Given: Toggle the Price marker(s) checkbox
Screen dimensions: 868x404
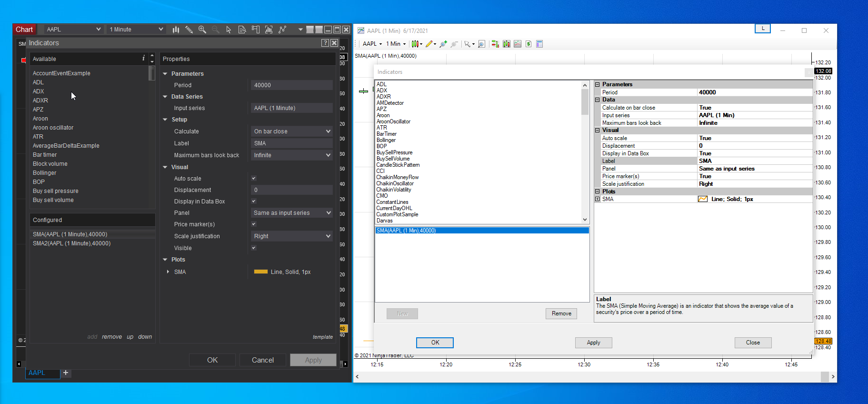Looking at the screenshot, I should (254, 224).
